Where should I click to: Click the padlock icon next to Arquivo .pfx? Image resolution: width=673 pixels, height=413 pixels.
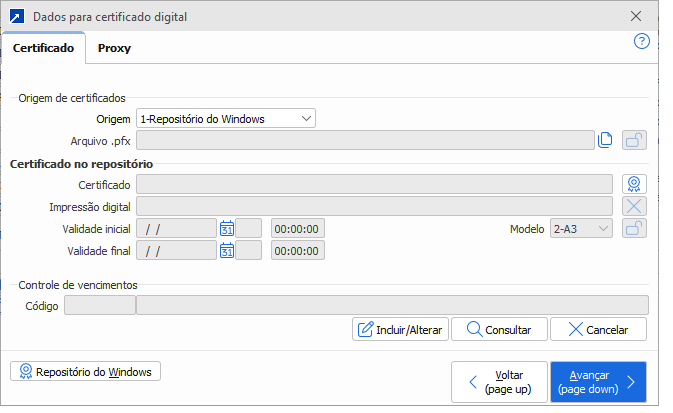pos(634,141)
